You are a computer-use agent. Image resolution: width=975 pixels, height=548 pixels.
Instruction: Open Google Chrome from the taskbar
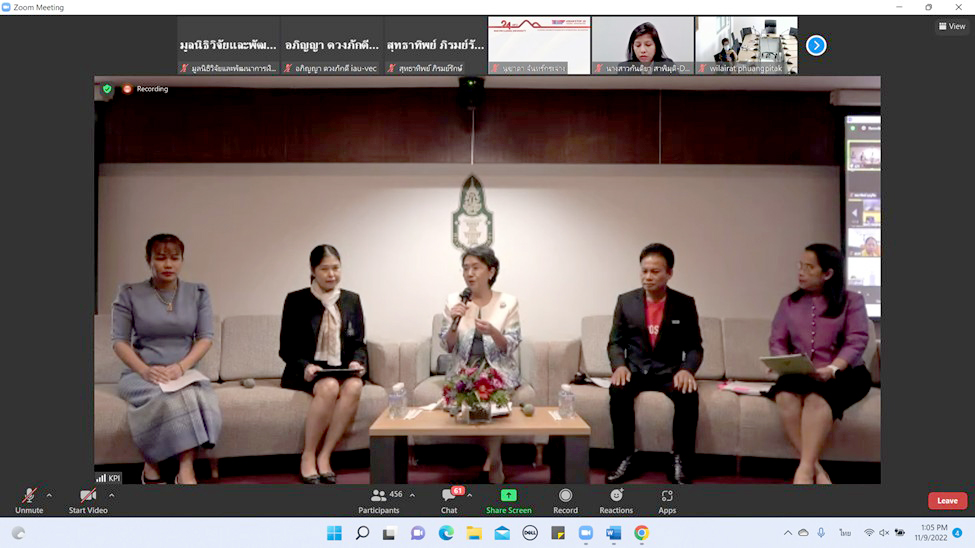point(642,533)
